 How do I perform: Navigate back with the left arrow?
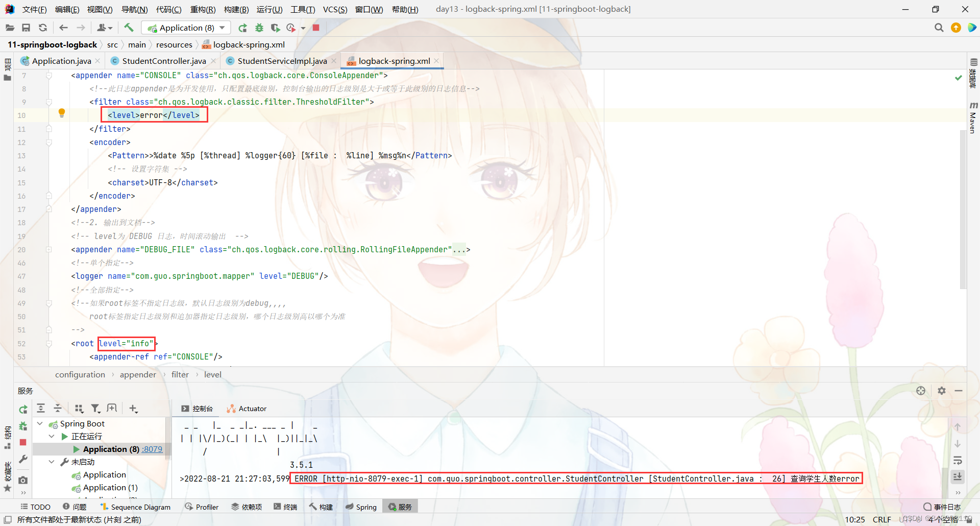pos(64,28)
